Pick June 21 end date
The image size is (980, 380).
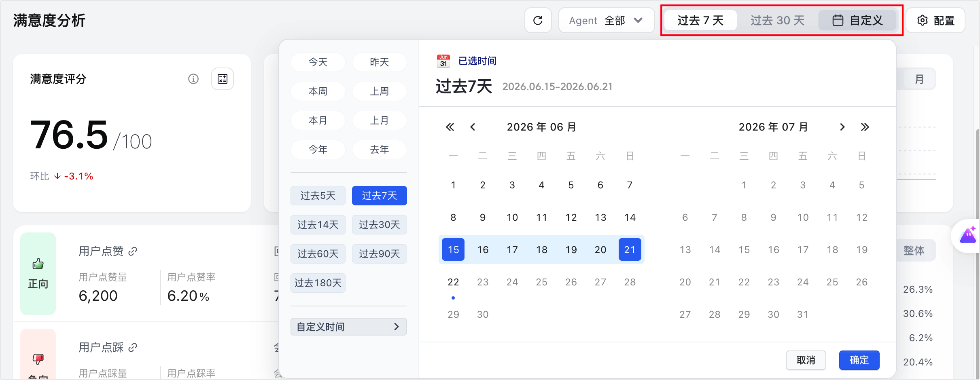pos(630,249)
